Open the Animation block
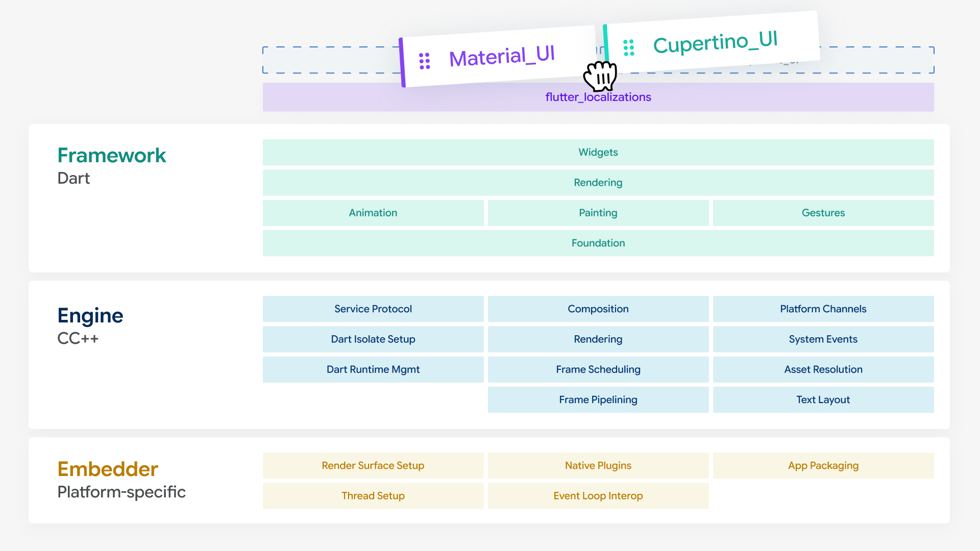980x551 pixels. point(373,213)
